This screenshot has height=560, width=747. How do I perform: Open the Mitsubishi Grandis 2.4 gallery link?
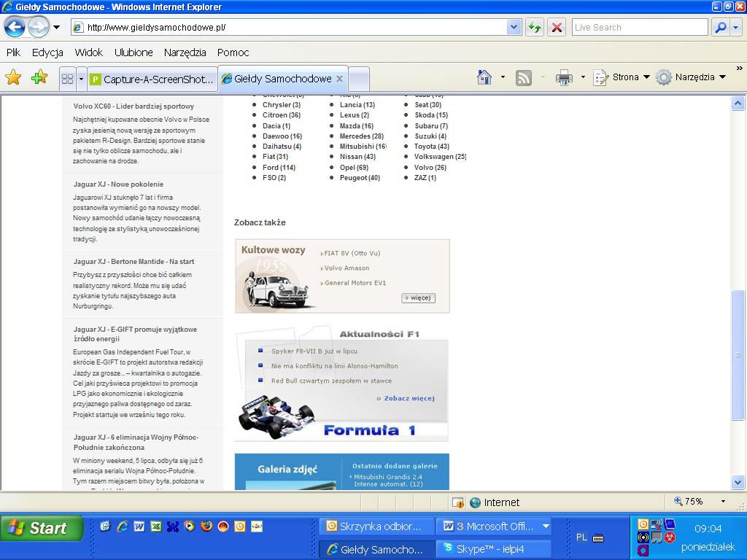pyautogui.click(x=388, y=480)
